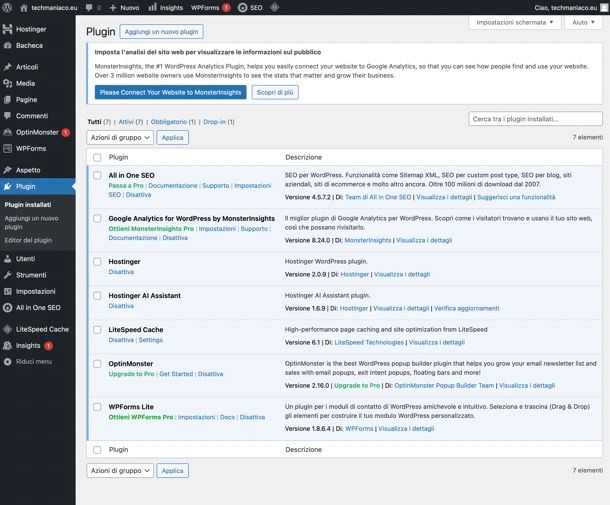Open Editor del plugin submenu item
Viewport: 610px width, 505px height.
[28, 240]
